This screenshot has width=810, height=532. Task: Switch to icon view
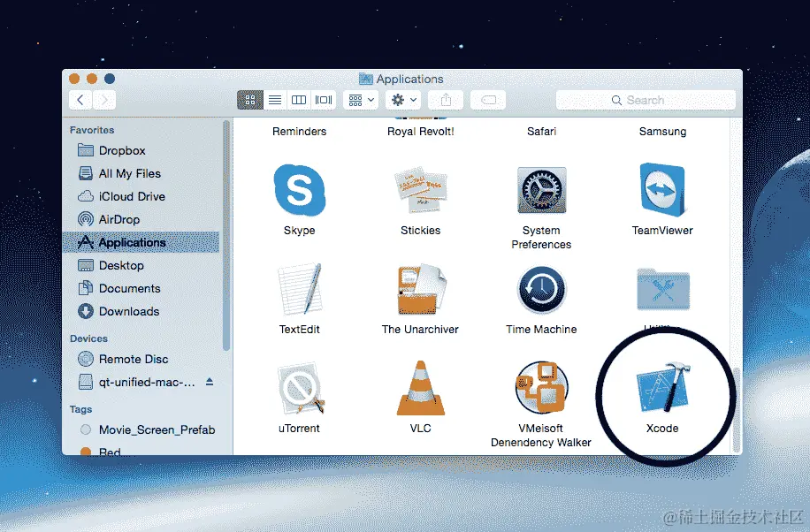250,100
